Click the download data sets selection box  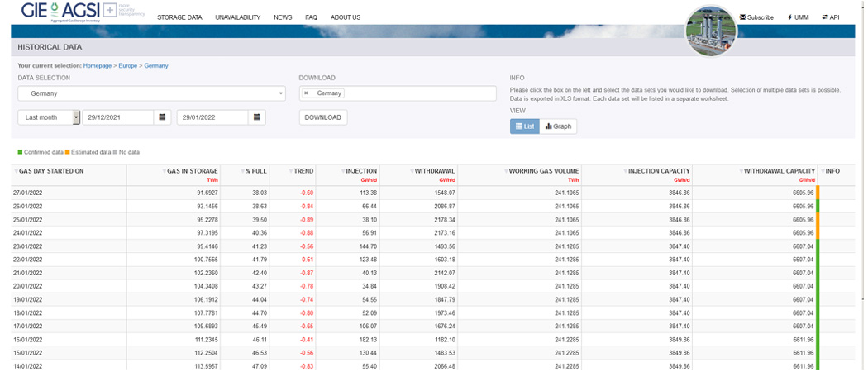click(x=398, y=93)
